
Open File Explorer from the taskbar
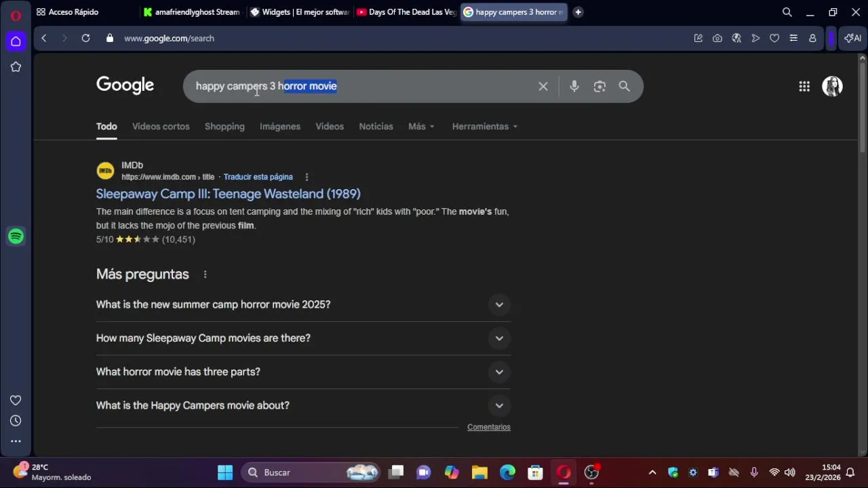point(479,472)
